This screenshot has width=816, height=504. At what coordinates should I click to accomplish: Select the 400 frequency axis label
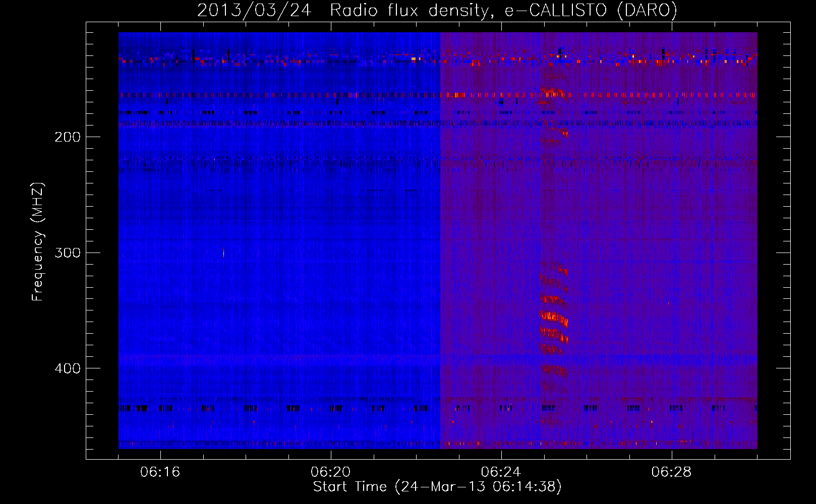coord(67,368)
